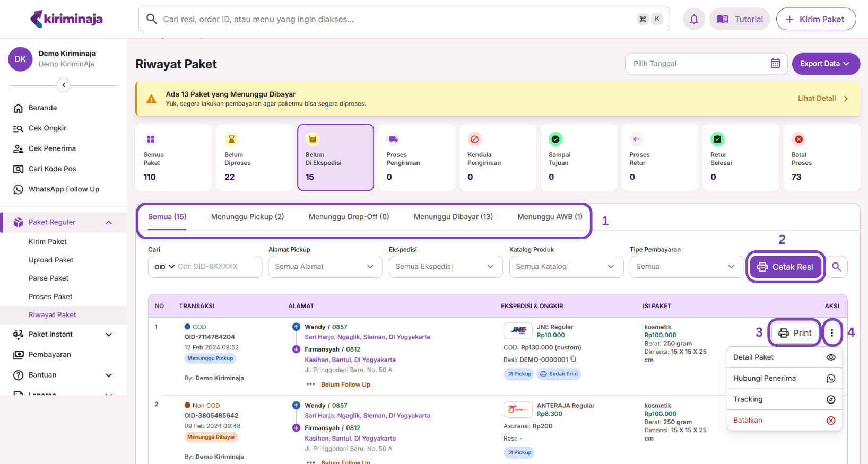
Task: Expand the Paket Instant sidebar menu
Action: point(63,335)
